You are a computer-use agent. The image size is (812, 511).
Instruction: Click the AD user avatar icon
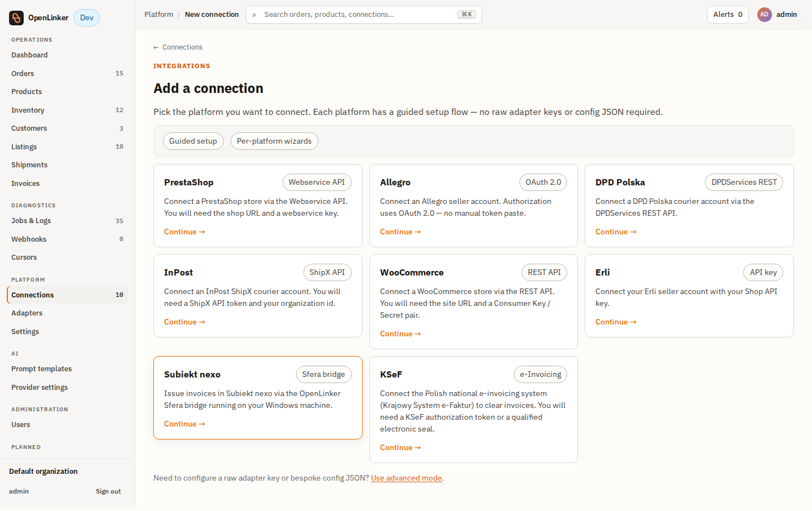(x=764, y=15)
